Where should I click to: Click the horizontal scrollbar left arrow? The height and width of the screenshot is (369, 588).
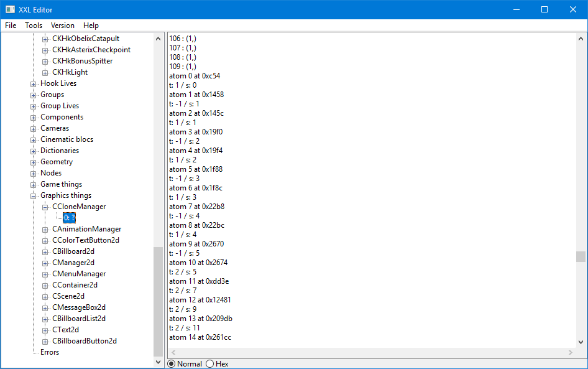pos(173,352)
